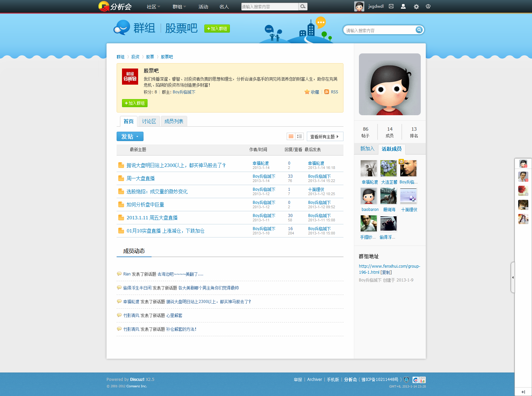
Task: Click folder icon beside 如何分析盘中巨量
Action: pyautogui.click(x=121, y=205)
